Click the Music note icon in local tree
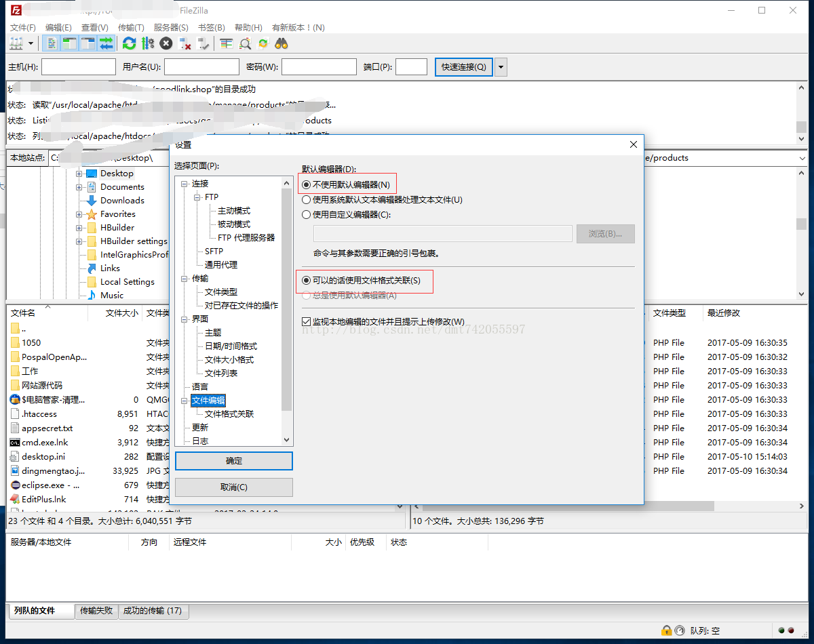 [91, 296]
